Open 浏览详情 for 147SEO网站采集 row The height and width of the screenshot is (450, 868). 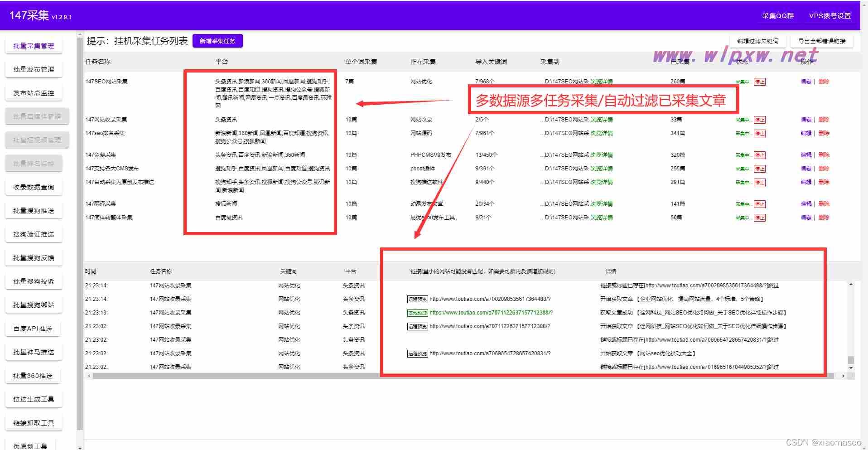[602, 82]
